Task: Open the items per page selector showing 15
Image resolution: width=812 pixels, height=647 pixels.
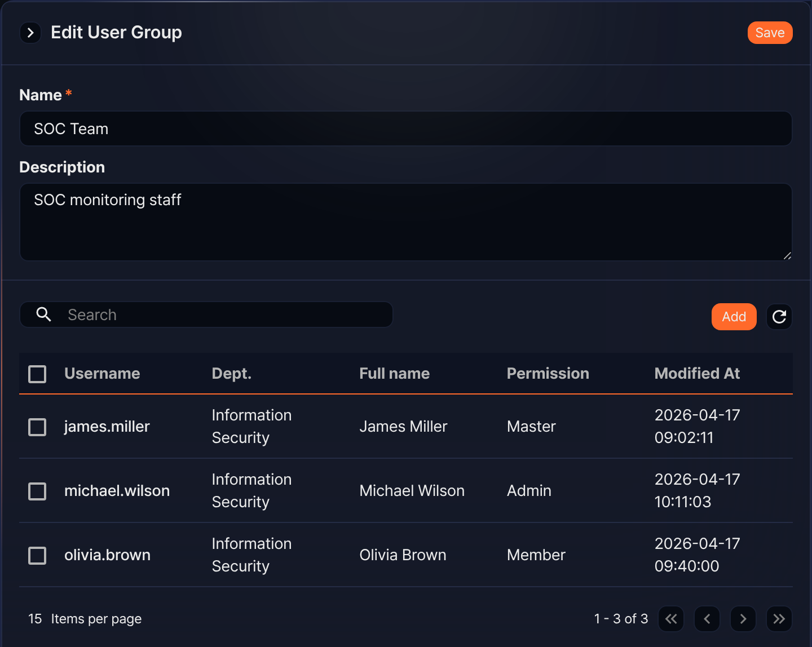Action: point(35,619)
